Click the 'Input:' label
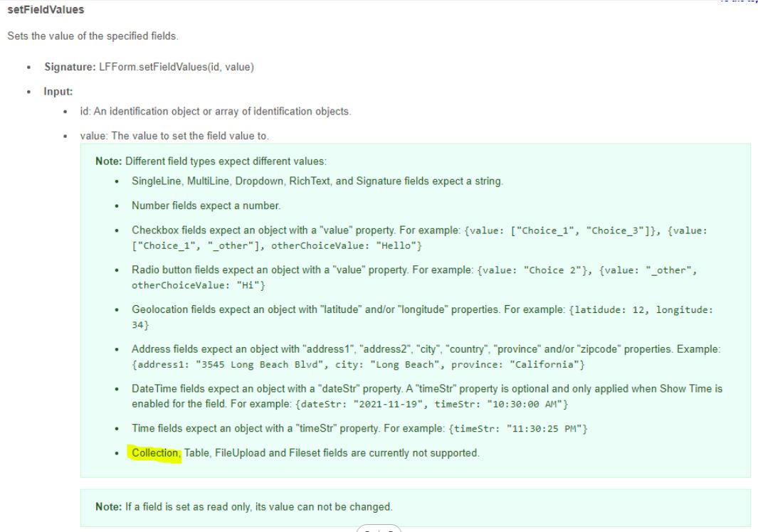 [x=58, y=91]
